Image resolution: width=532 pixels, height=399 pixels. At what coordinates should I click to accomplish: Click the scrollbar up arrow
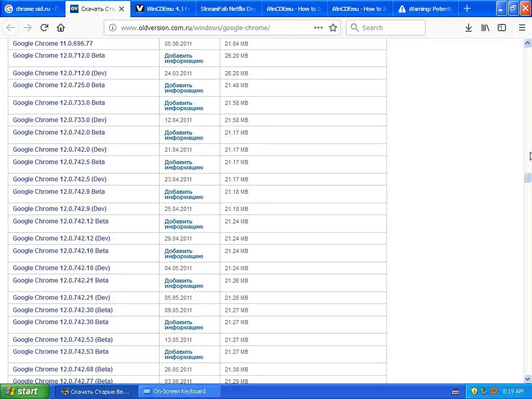coord(528,43)
